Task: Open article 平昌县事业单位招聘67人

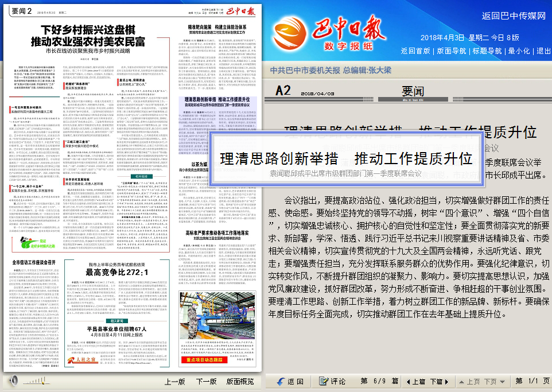Action: coord(116,329)
